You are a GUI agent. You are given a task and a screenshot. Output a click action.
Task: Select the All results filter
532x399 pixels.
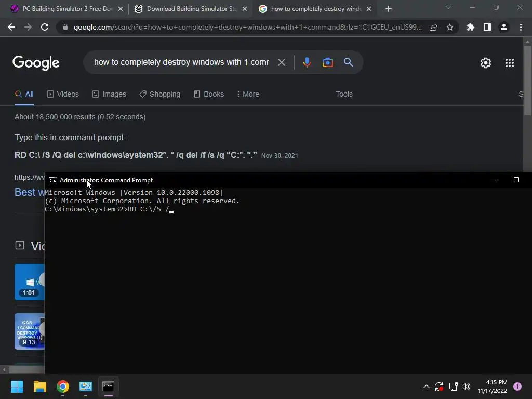24,95
